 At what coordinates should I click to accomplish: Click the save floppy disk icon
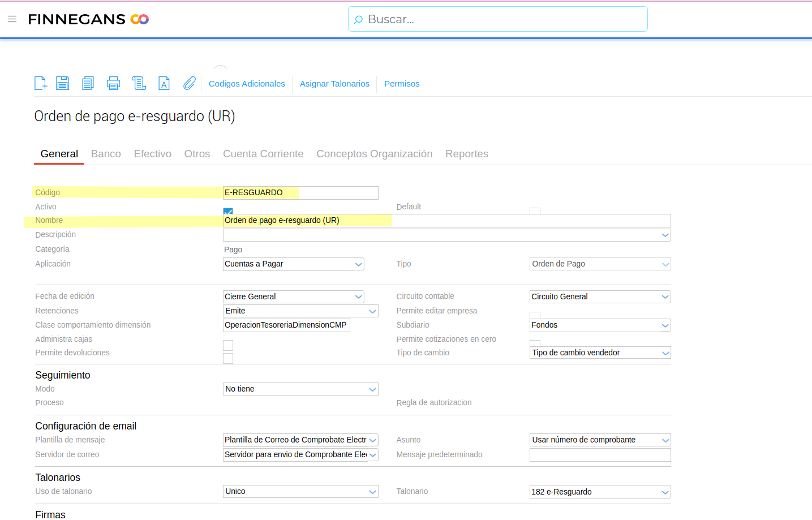click(62, 84)
